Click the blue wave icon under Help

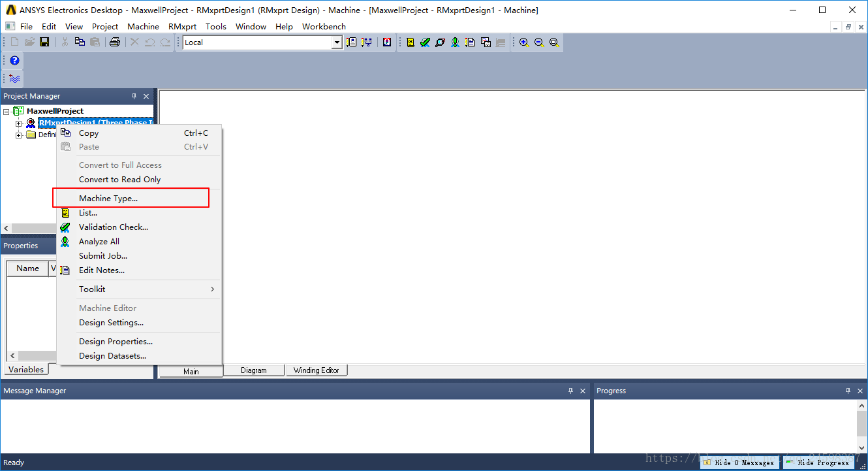[14, 78]
